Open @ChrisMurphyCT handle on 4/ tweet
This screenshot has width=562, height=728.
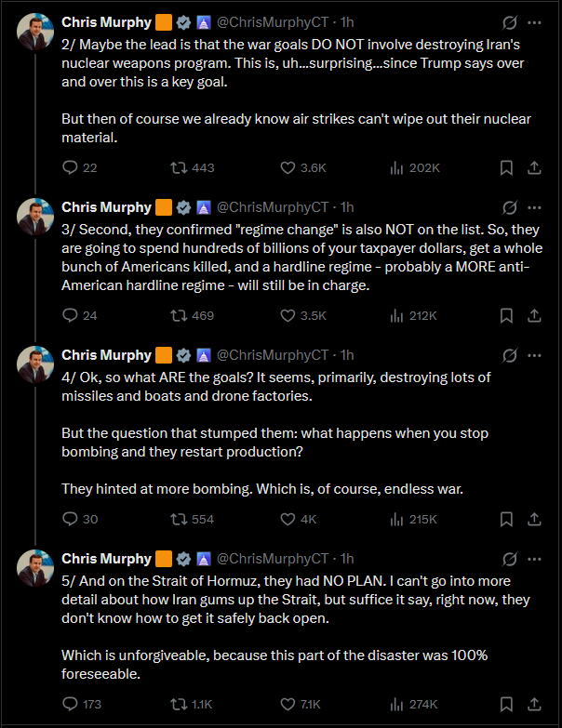[x=273, y=355]
